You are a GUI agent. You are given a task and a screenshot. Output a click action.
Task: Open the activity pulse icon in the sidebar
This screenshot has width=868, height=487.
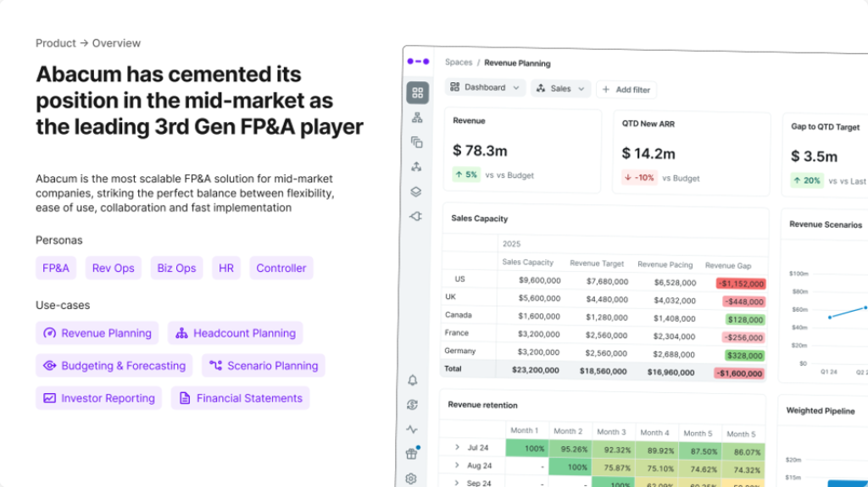tap(413, 429)
